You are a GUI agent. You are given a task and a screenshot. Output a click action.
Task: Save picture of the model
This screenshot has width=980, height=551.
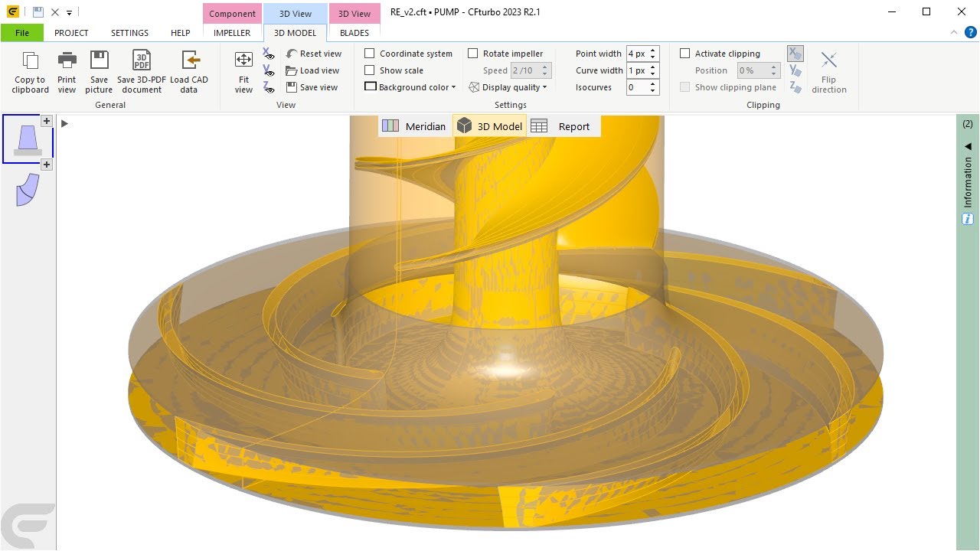coord(99,73)
